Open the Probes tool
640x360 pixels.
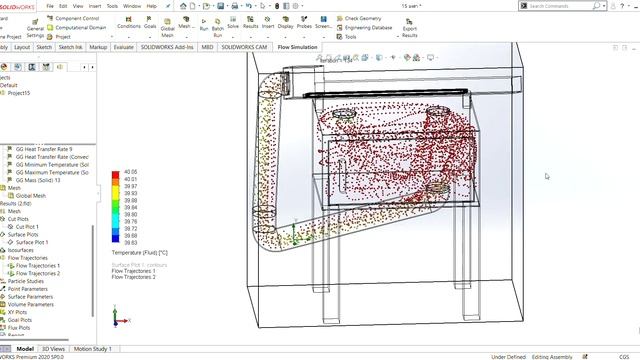pyautogui.click(x=304, y=22)
